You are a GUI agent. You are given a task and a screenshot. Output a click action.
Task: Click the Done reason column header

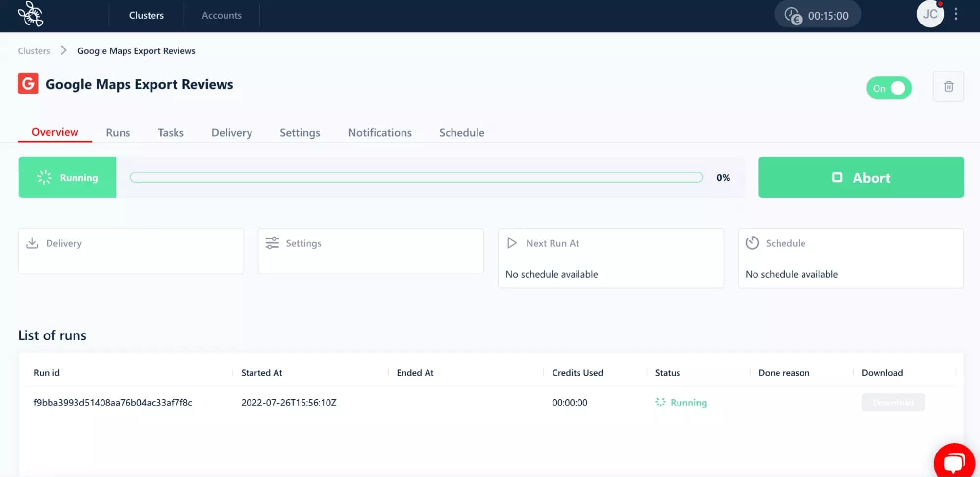pyautogui.click(x=783, y=373)
